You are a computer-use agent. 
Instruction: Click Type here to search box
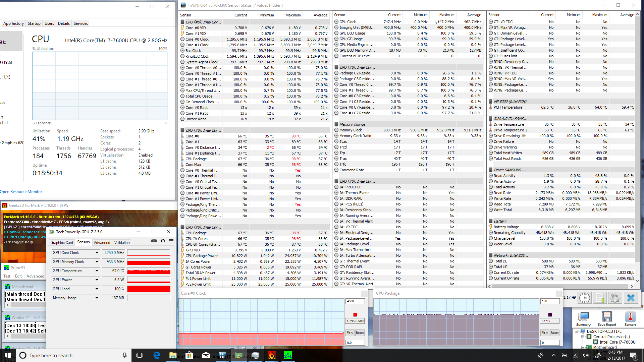pyautogui.click(x=73, y=355)
